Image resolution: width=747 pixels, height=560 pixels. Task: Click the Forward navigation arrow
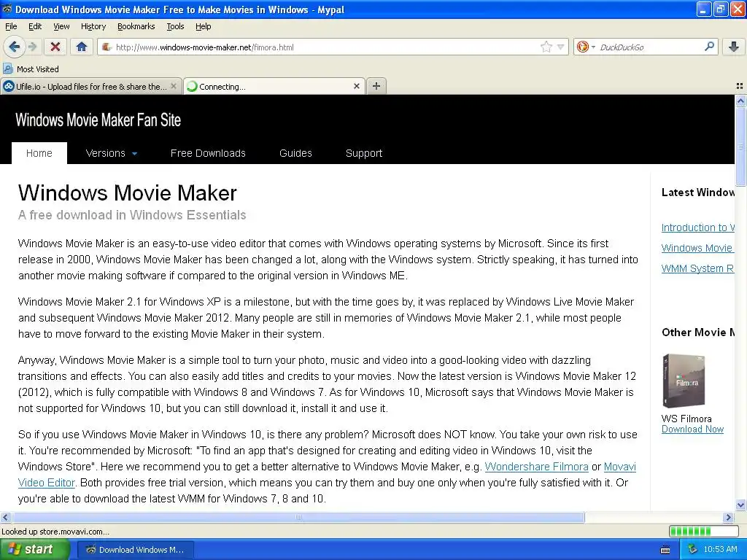coord(32,47)
